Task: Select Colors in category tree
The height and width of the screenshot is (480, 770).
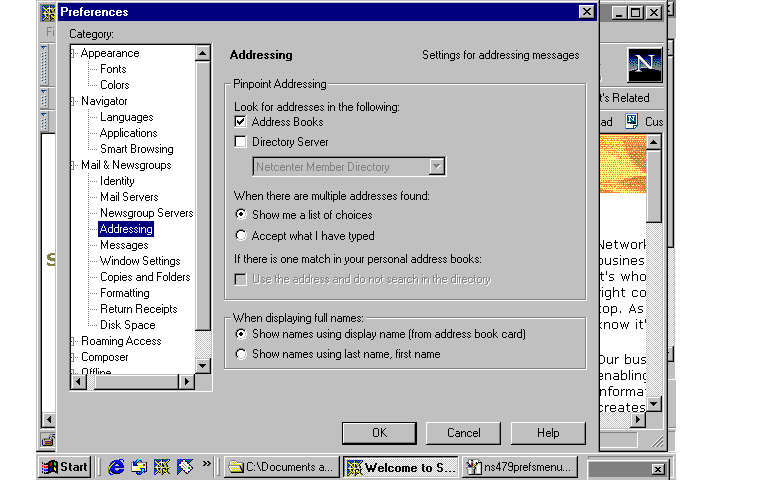Action: coord(114,85)
